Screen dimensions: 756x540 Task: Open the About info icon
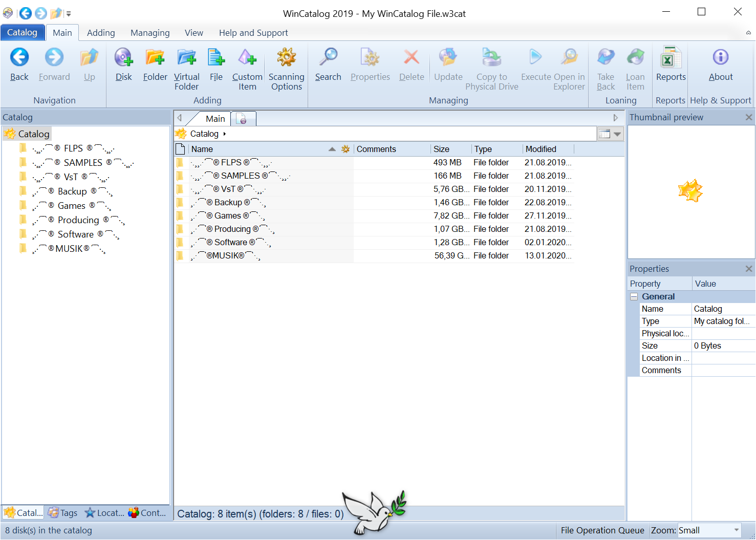point(721,57)
